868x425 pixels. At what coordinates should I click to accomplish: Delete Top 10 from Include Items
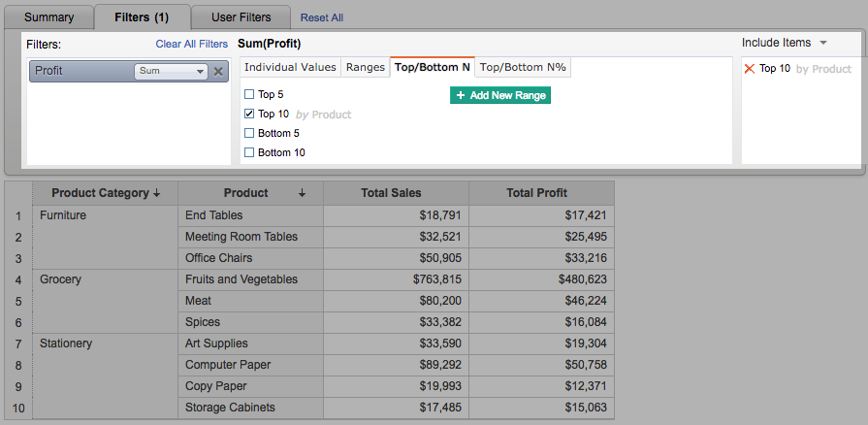coord(749,69)
